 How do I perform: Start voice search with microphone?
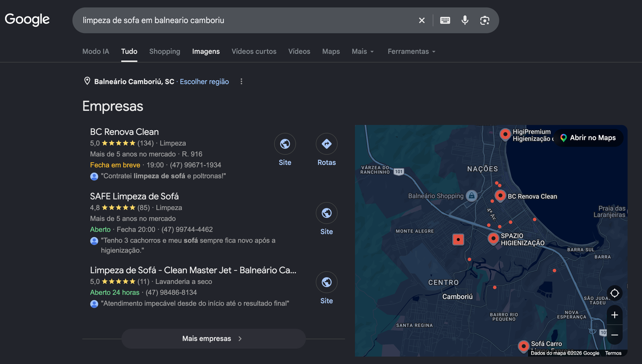465,20
